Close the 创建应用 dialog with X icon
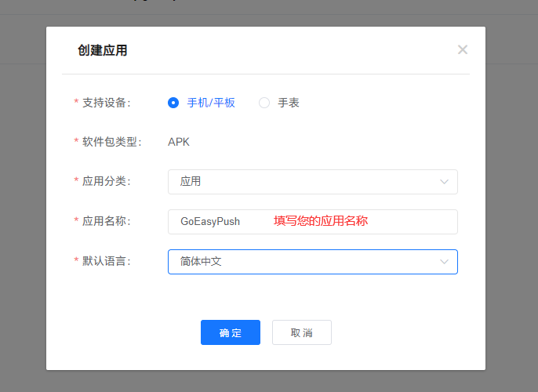The height and width of the screenshot is (392, 538). [463, 49]
